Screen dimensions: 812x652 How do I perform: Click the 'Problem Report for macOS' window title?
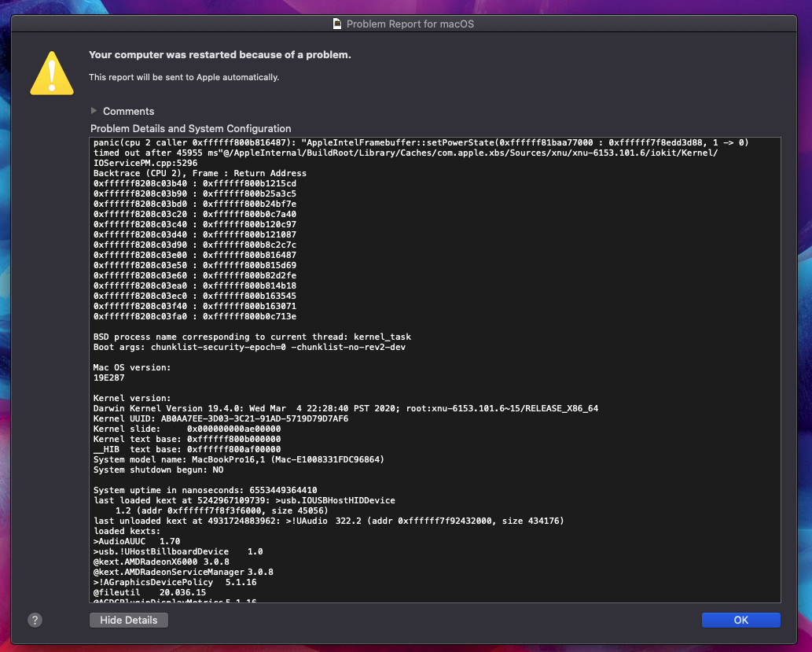[410, 24]
